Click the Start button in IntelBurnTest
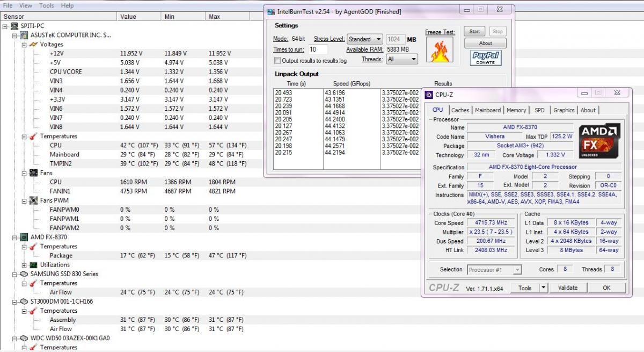The width and height of the screenshot is (644, 352). tap(474, 31)
